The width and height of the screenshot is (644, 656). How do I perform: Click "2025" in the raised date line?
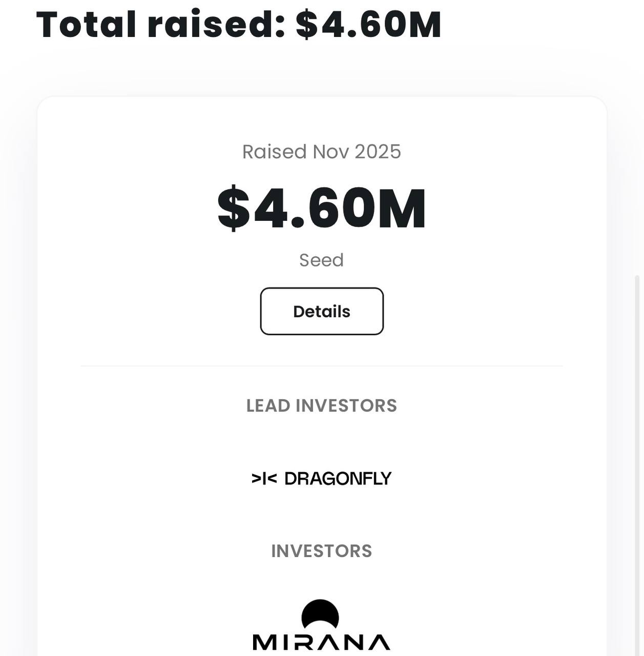pyautogui.click(x=378, y=152)
